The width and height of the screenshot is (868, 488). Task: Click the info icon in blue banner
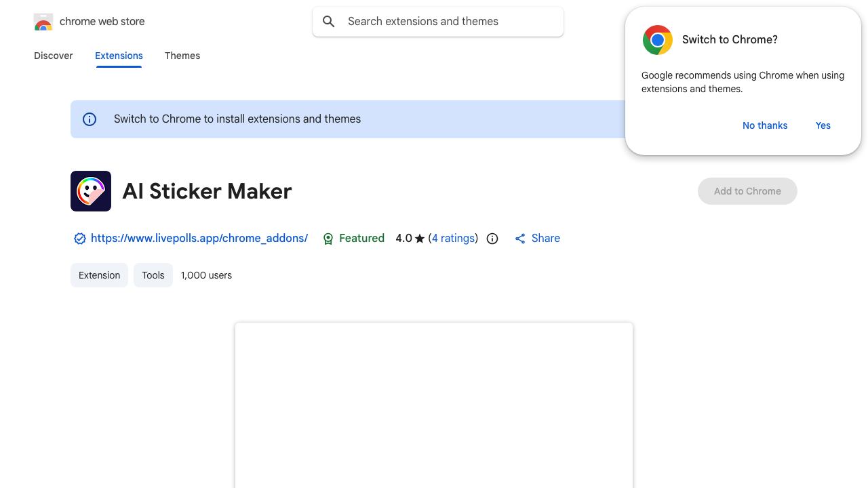90,119
